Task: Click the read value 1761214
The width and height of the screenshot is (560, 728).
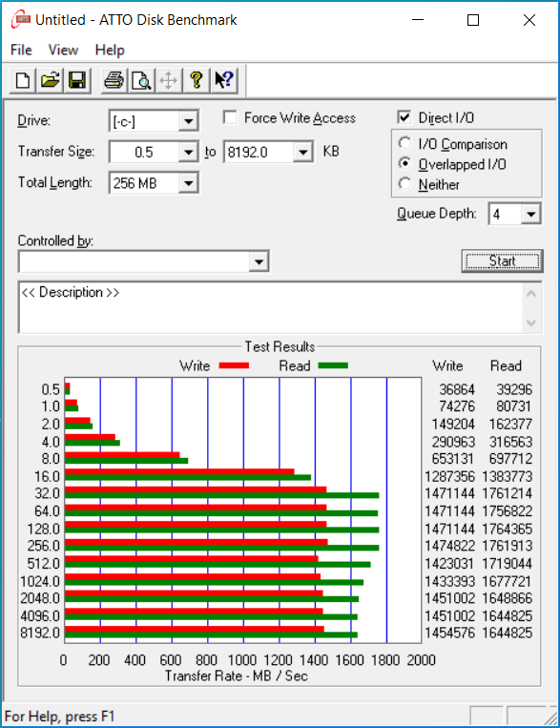Action: [508, 493]
